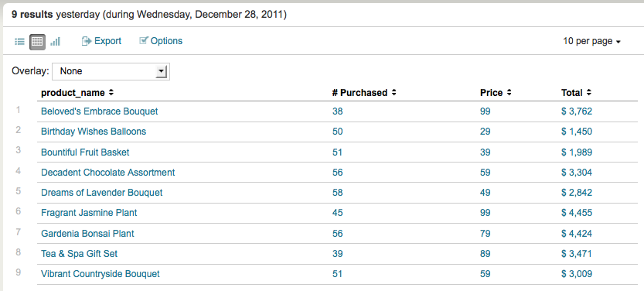This screenshot has width=644, height=291.
Task: Click Tea & Spa Gift Set
Action: [x=80, y=254]
